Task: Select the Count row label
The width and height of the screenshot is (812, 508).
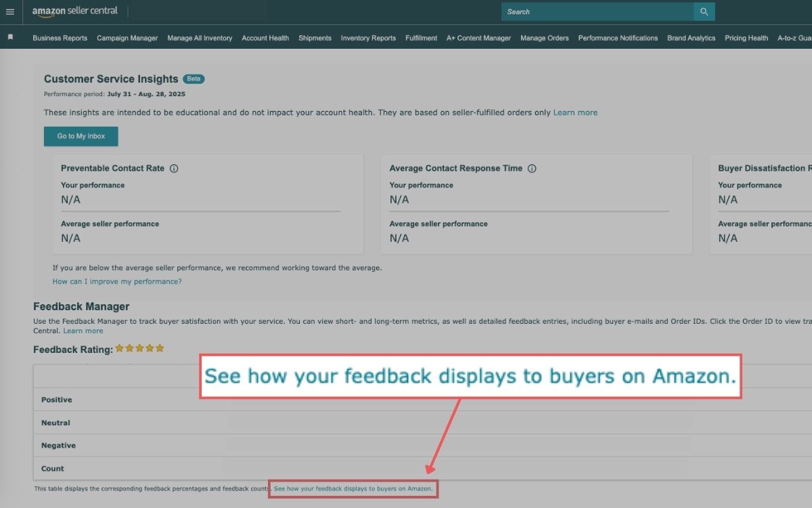Action: (52, 469)
